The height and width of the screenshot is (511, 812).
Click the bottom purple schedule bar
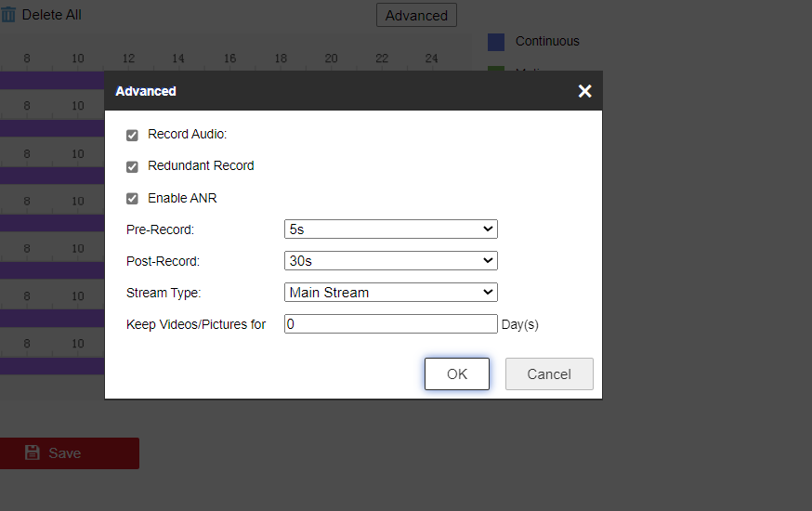[x=52, y=366]
